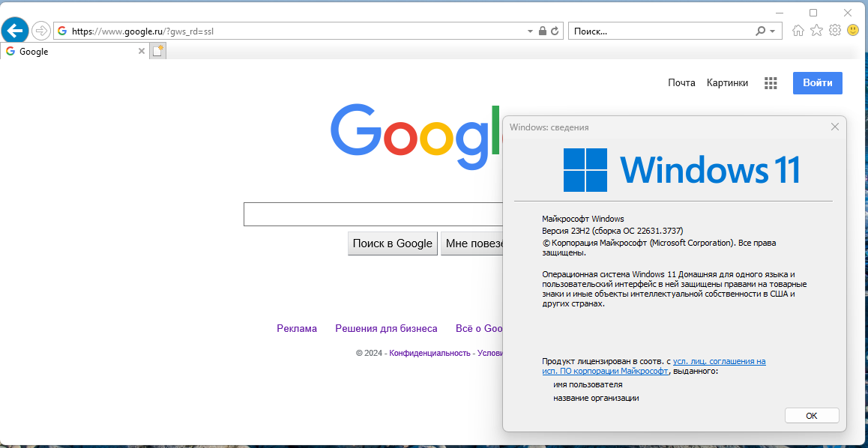This screenshot has height=448, width=868.
Task: Click the Home icon in browser toolbar
Action: [x=798, y=31]
